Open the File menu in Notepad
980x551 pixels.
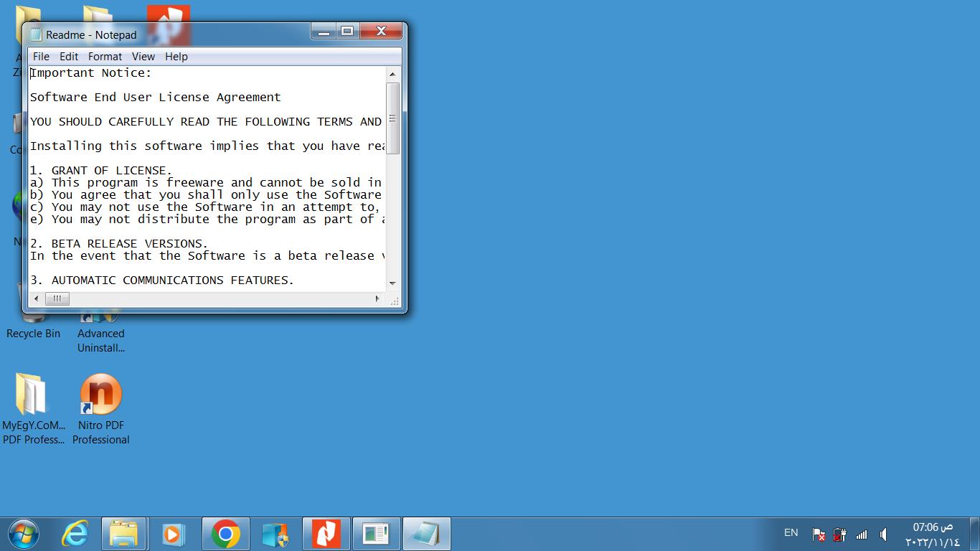point(41,57)
